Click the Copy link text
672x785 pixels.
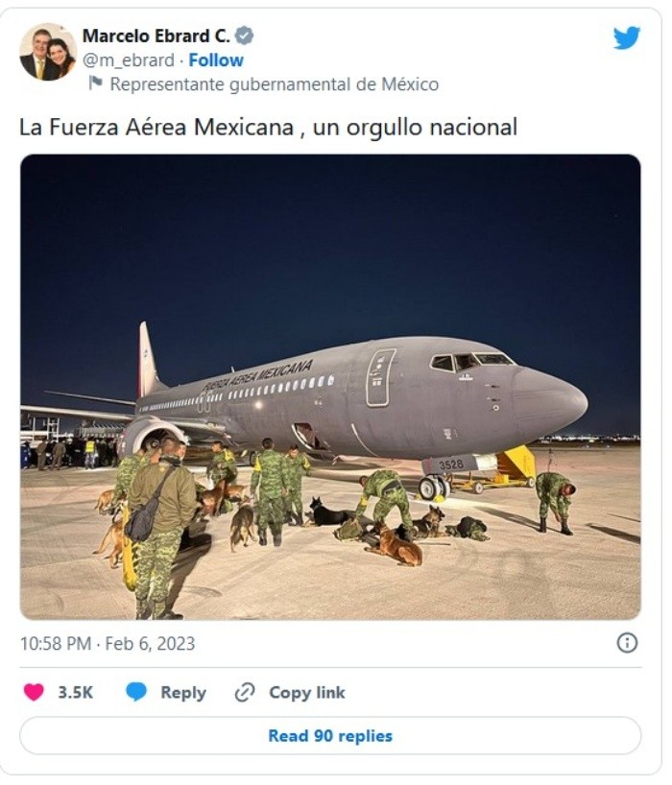click(306, 693)
